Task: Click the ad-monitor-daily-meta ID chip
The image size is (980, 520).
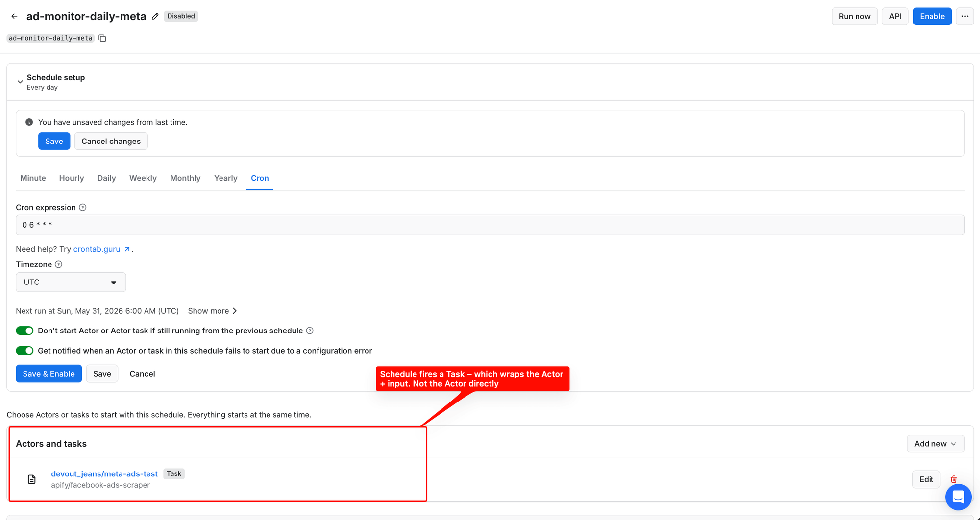Action: [50, 38]
